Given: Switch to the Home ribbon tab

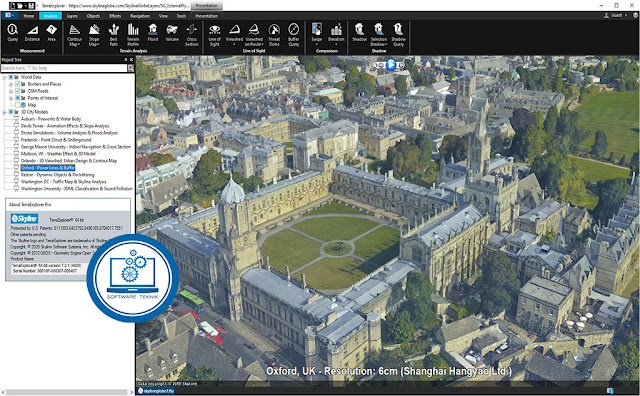Looking at the screenshot, I should tap(29, 16).
